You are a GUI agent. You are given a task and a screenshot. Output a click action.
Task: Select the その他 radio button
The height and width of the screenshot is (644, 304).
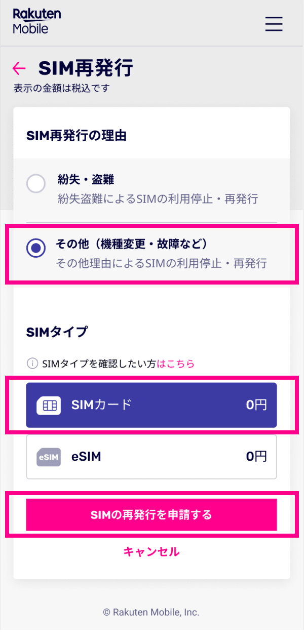pyautogui.click(x=36, y=248)
